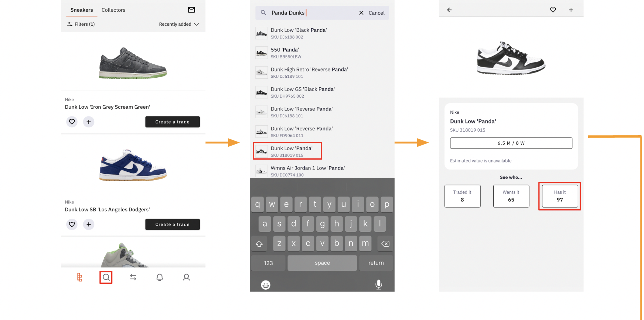The image size is (644, 320).
Task: Tap the microphone dictation key
Action: (379, 284)
